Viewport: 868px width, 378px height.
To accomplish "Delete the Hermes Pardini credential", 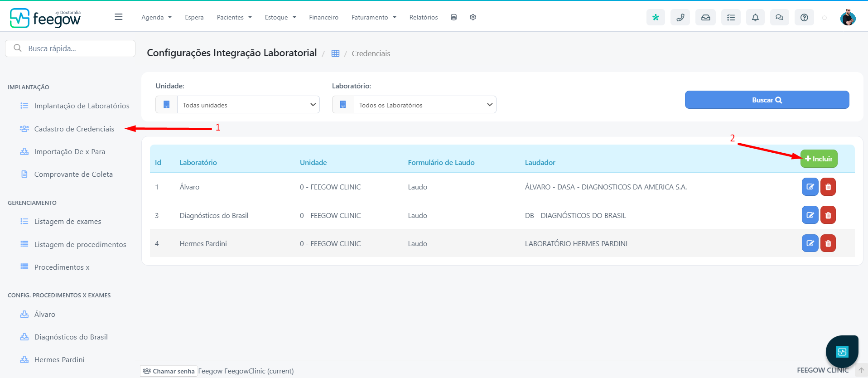I will coord(828,243).
